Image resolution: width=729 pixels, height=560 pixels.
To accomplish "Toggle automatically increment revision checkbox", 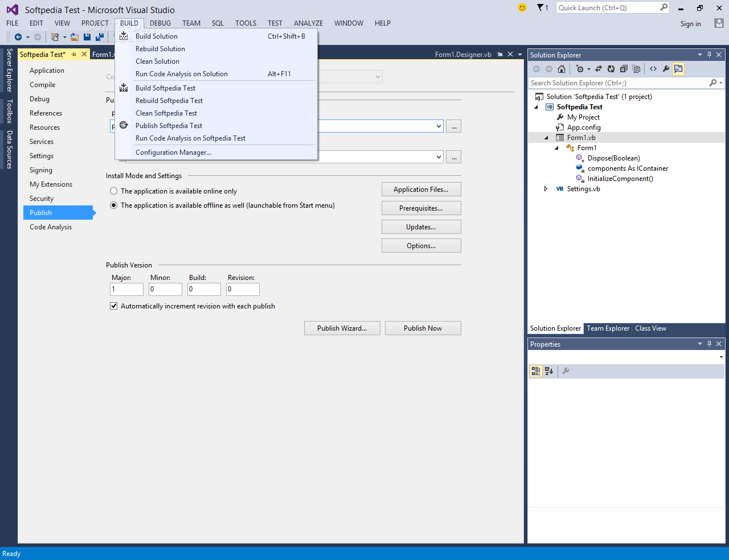I will [114, 306].
